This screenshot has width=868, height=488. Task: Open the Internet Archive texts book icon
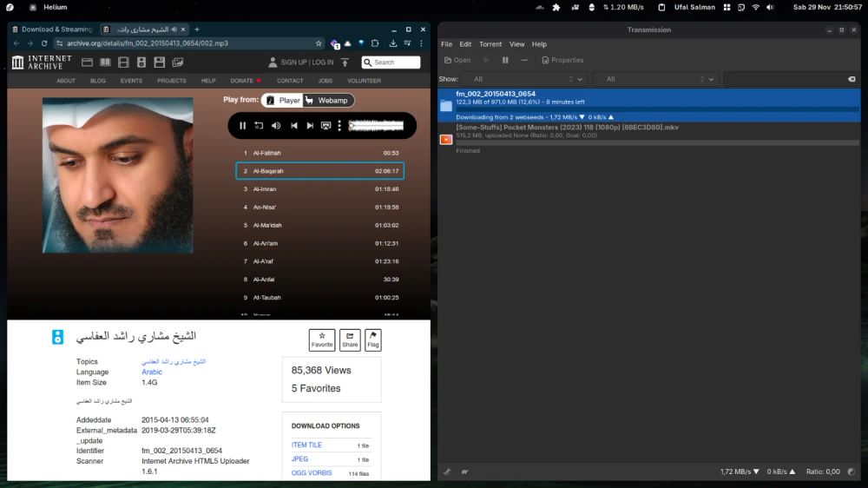[105, 63]
